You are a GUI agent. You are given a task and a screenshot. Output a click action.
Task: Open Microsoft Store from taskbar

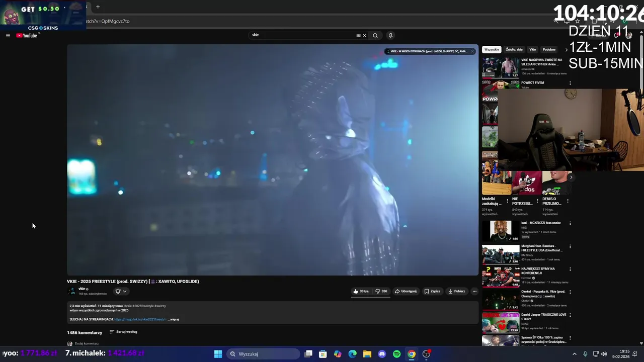(323, 354)
